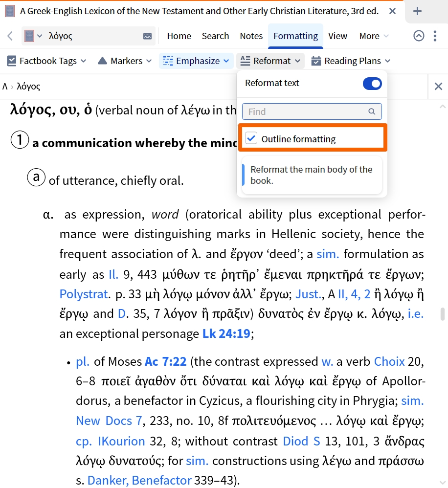Click the Factbook Tags checkbox icon

(x=12, y=61)
